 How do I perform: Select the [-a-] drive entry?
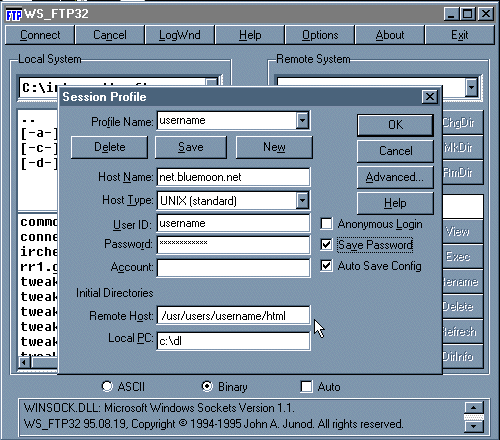(39, 133)
